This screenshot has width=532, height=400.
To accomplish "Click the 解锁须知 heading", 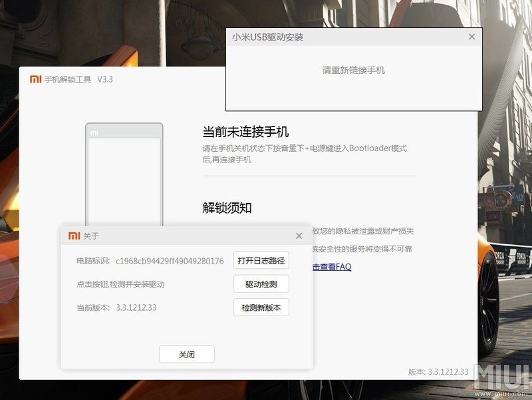I will click(x=227, y=208).
